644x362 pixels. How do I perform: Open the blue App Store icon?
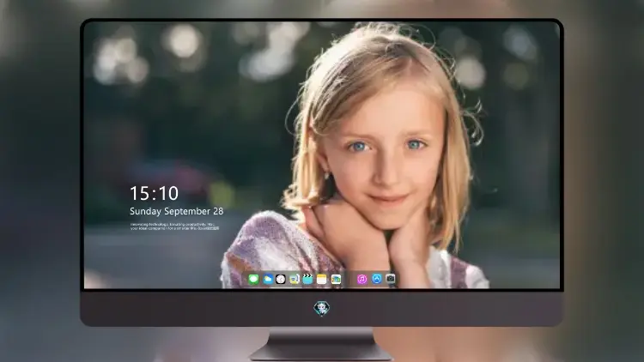(x=377, y=279)
